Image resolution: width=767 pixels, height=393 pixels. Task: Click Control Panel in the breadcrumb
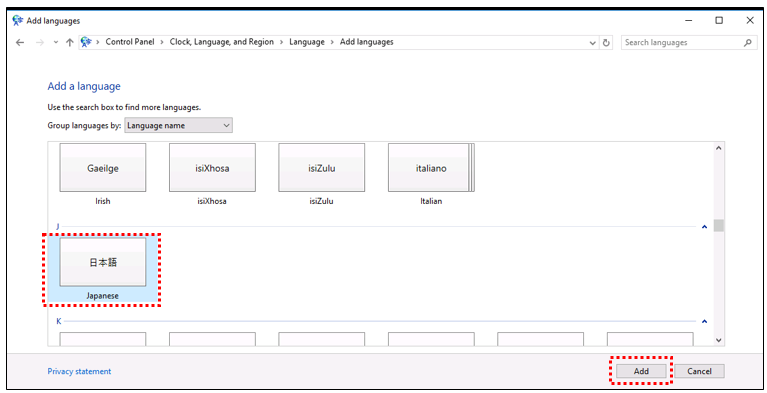tap(130, 42)
